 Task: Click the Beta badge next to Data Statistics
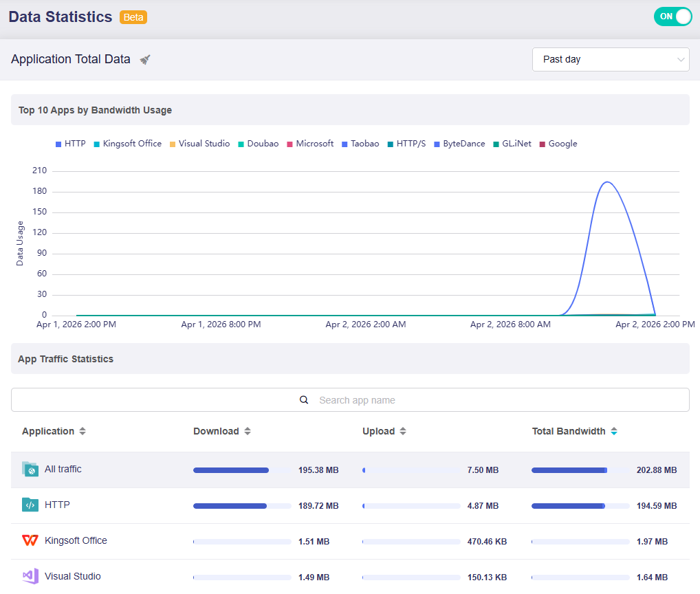point(133,16)
